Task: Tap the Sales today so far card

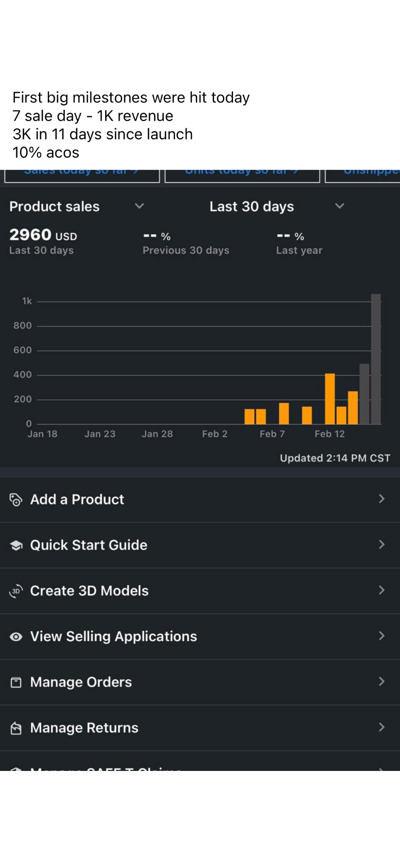Action: click(x=82, y=175)
